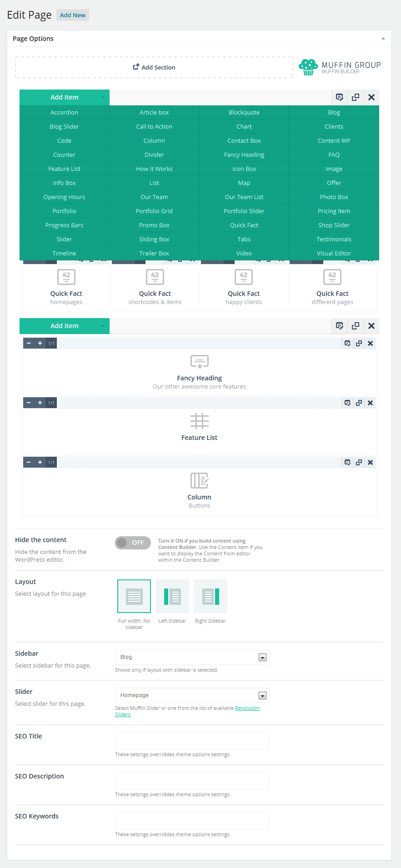Duplicate the second section
Viewport: 401px width, 868px height.
click(356, 326)
